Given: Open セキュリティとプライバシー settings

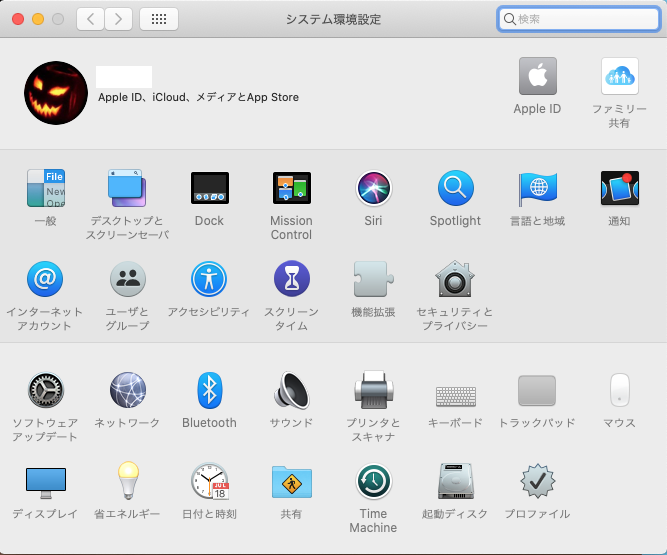Looking at the screenshot, I should (455, 280).
